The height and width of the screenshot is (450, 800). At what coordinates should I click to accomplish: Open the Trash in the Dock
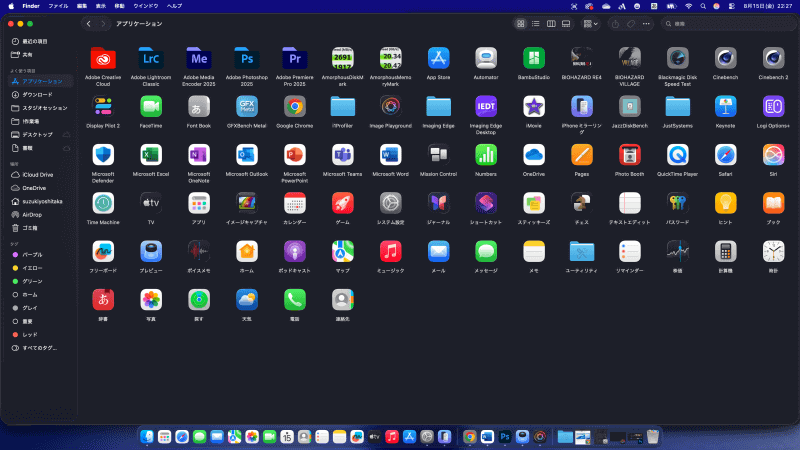653,437
